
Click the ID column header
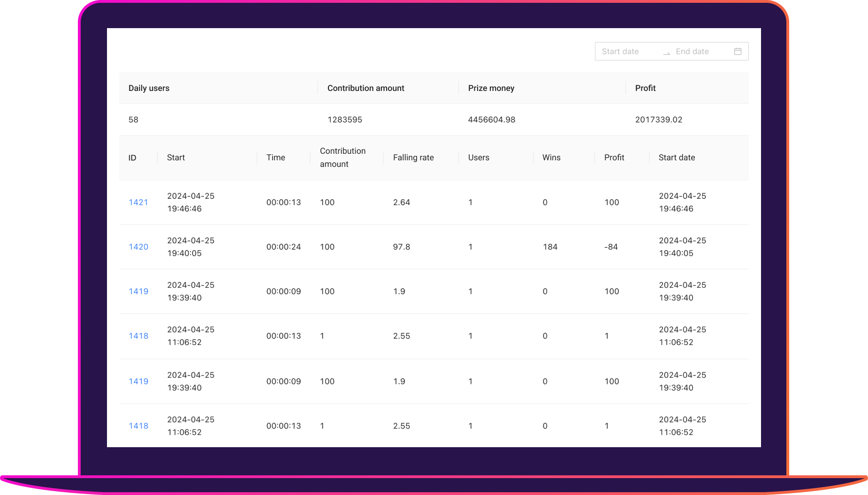[x=132, y=158]
